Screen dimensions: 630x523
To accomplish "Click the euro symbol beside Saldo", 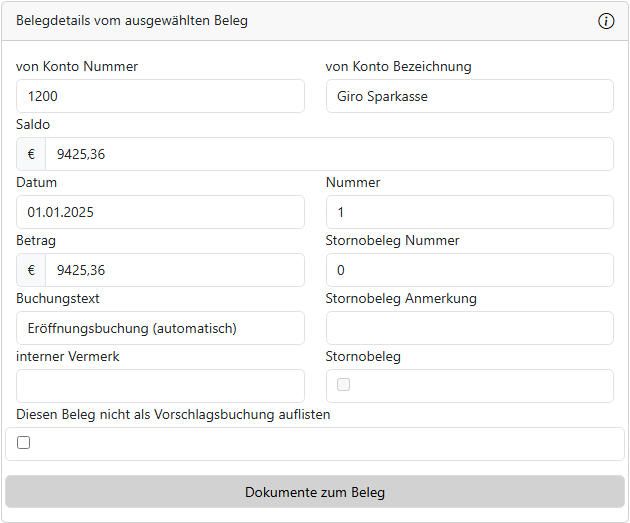I will [x=31, y=154].
